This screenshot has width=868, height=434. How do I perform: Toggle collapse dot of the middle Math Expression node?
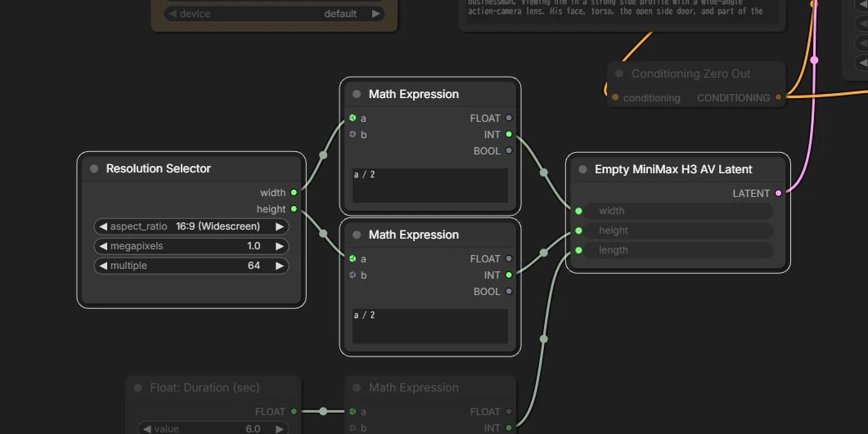tap(357, 235)
